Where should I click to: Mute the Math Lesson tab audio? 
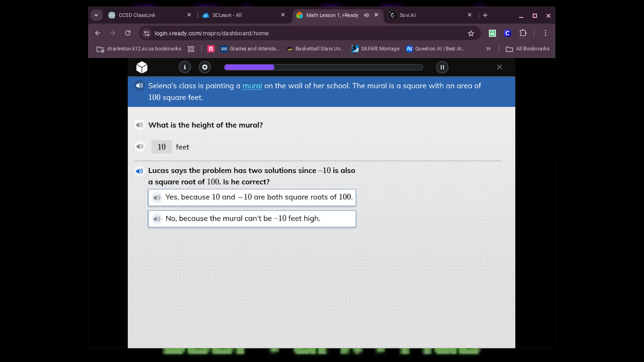pyautogui.click(x=366, y=15)
